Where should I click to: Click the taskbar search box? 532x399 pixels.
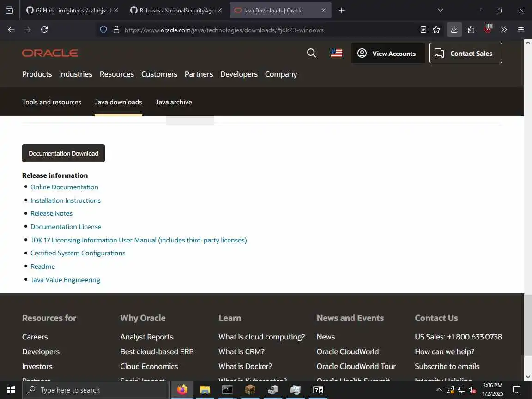(96, 390)
